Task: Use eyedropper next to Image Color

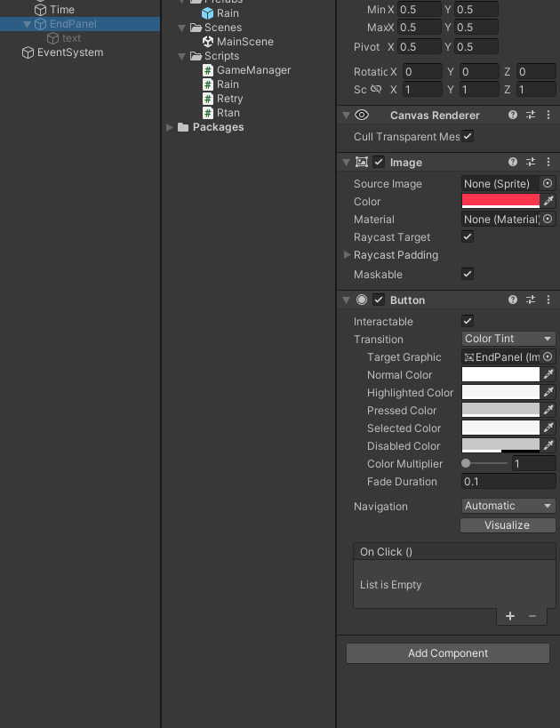Action: click(x=548, y=201)
